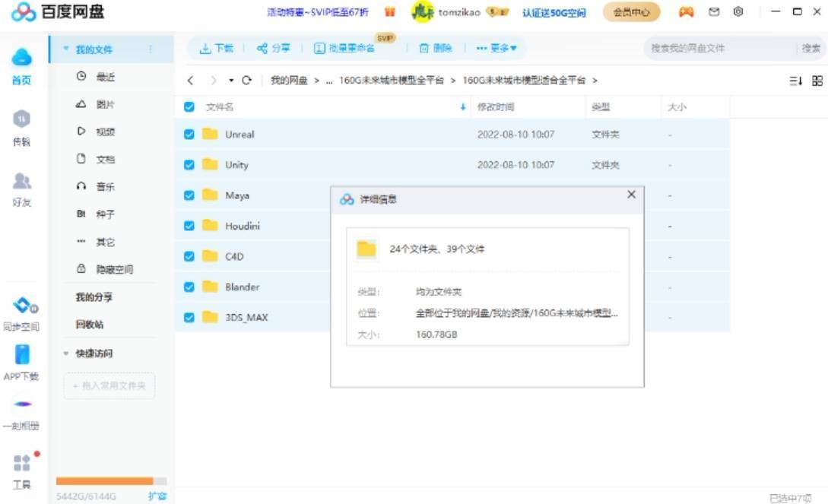Uncheck the Unity folder checkbox

[x=189, y=165]
